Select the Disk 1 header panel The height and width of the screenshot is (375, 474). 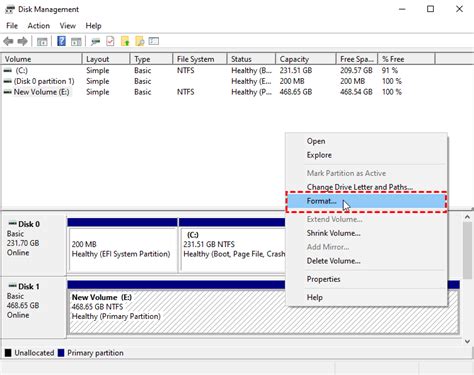pos(33,307)
